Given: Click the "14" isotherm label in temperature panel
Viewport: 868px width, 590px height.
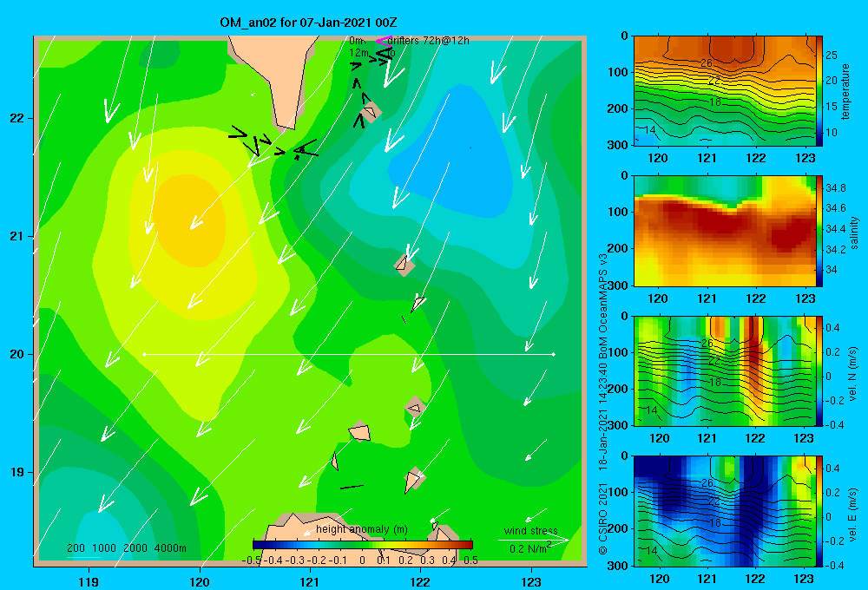Looking at the screenshot, I should [650, 130].
